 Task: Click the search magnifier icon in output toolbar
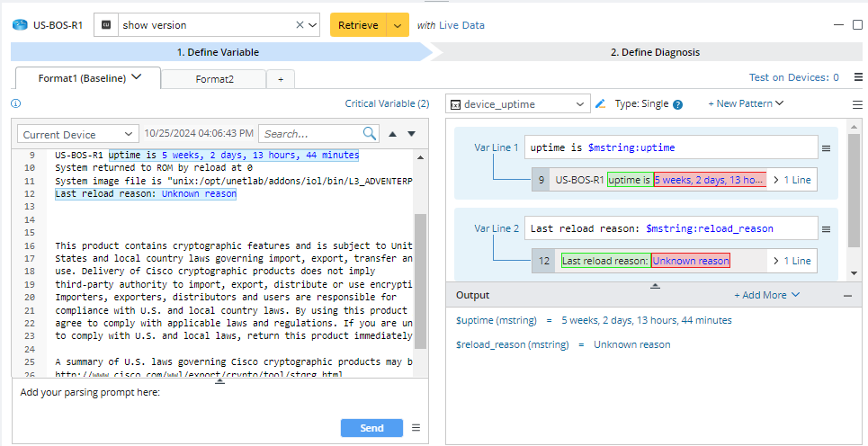(370, 134)
